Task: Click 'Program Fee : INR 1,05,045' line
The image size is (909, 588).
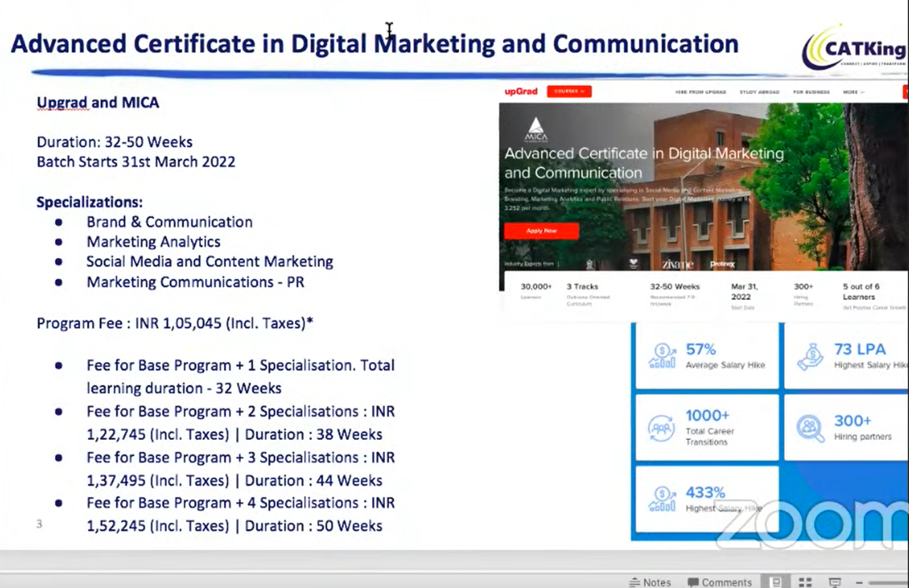Action: point(174,323)
